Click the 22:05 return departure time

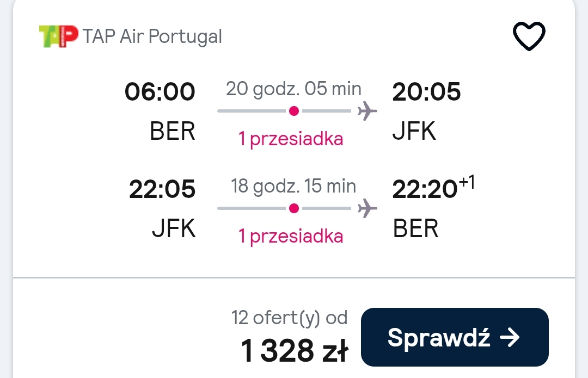pyautogui.click(x=162, y=189)
